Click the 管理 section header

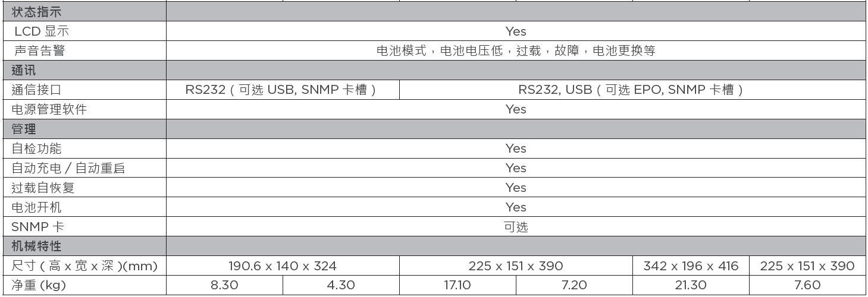(x=24, y=129)
